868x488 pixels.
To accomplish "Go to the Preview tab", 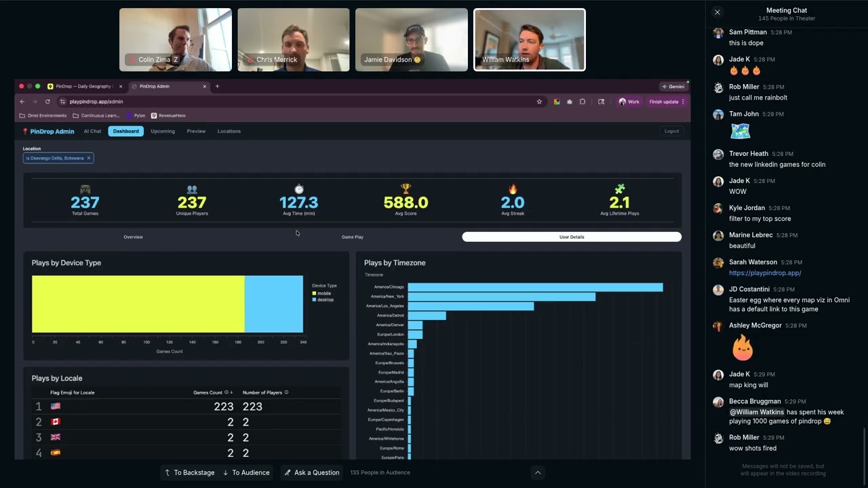I will (196, 131).
